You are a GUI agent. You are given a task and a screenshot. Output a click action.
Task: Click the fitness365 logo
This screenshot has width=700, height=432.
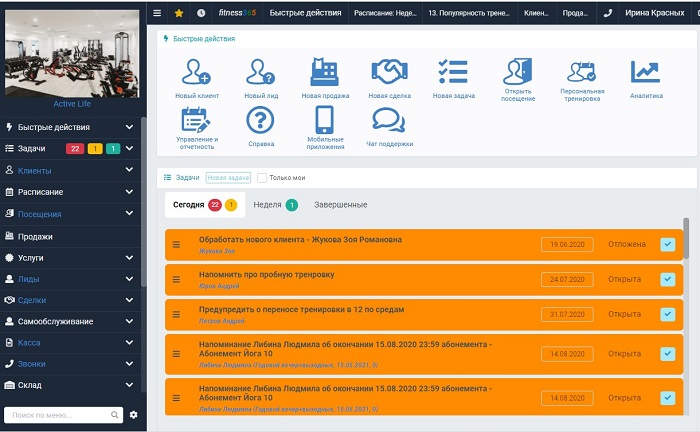coord(237,13)
